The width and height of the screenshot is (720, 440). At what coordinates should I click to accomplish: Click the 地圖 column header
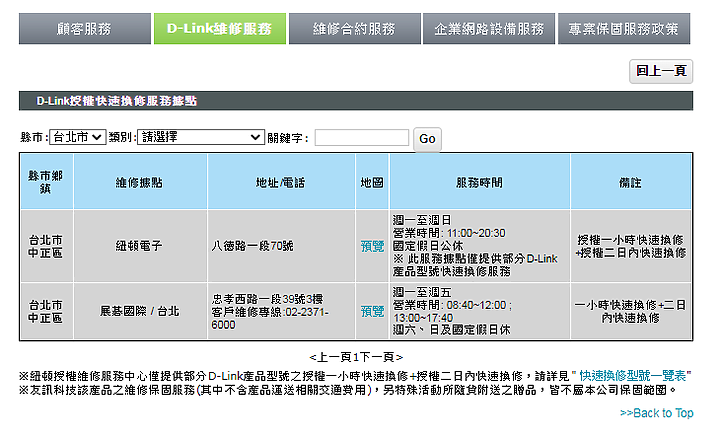372,182
